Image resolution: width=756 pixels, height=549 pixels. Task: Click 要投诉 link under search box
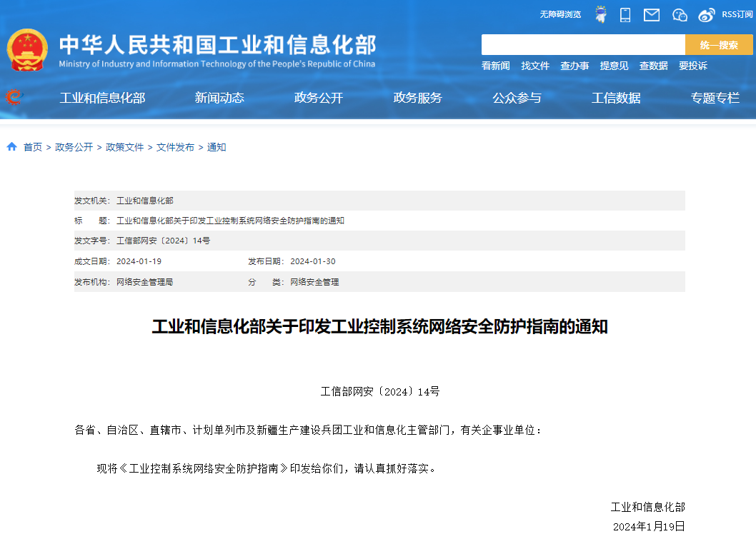[x=693, y=66]
